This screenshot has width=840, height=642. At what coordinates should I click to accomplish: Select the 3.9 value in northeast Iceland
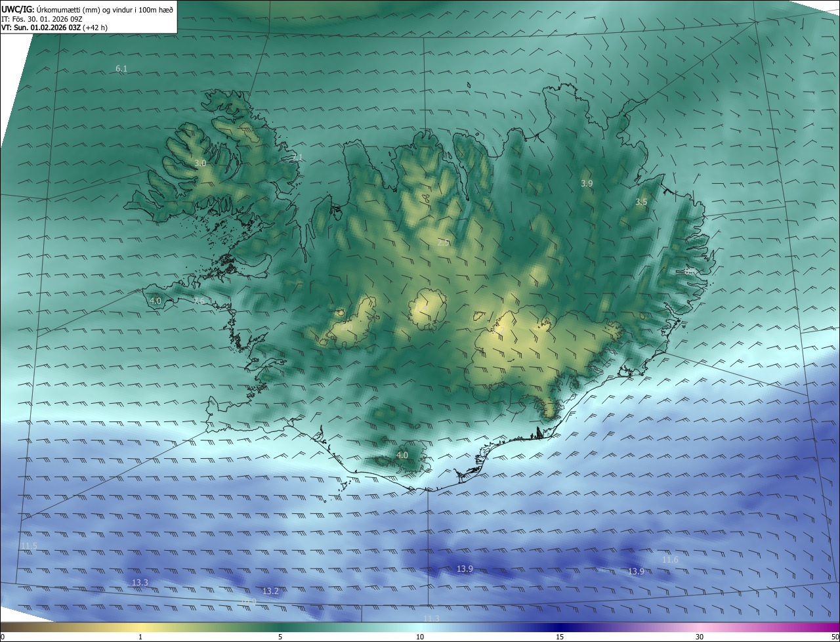pyautogui.click(x=587, y=184)
